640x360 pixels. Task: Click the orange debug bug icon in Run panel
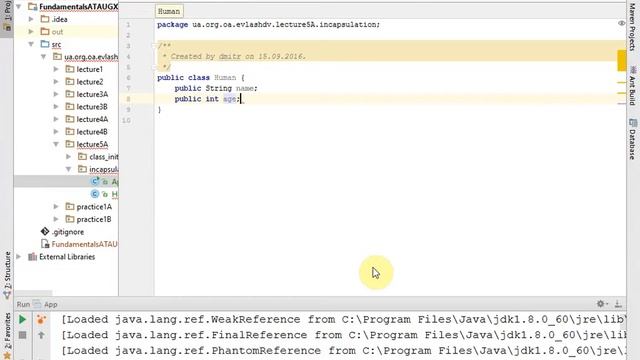(x=41, y=319)
